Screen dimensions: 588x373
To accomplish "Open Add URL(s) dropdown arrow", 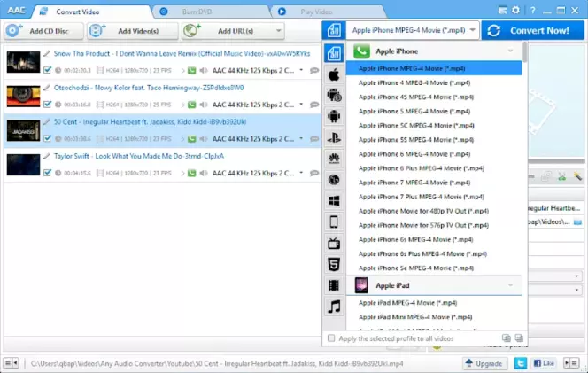I will [x=278, y=31].
